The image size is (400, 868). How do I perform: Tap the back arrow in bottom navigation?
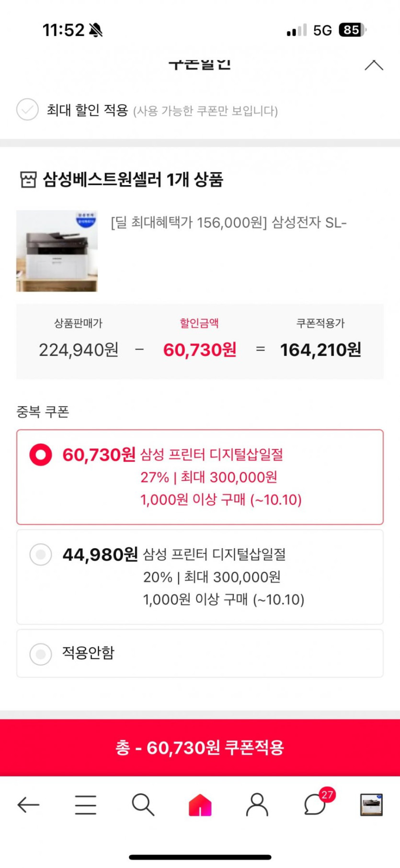28,805
